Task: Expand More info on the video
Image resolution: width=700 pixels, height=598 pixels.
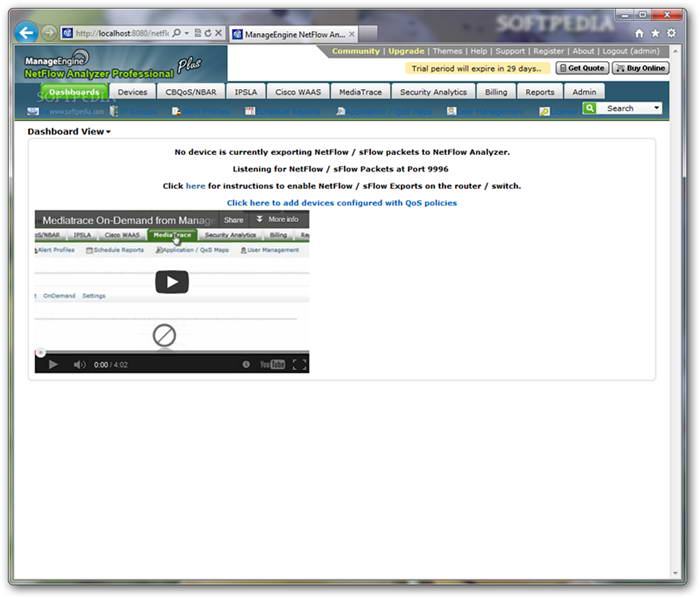Action: [277, 219]
